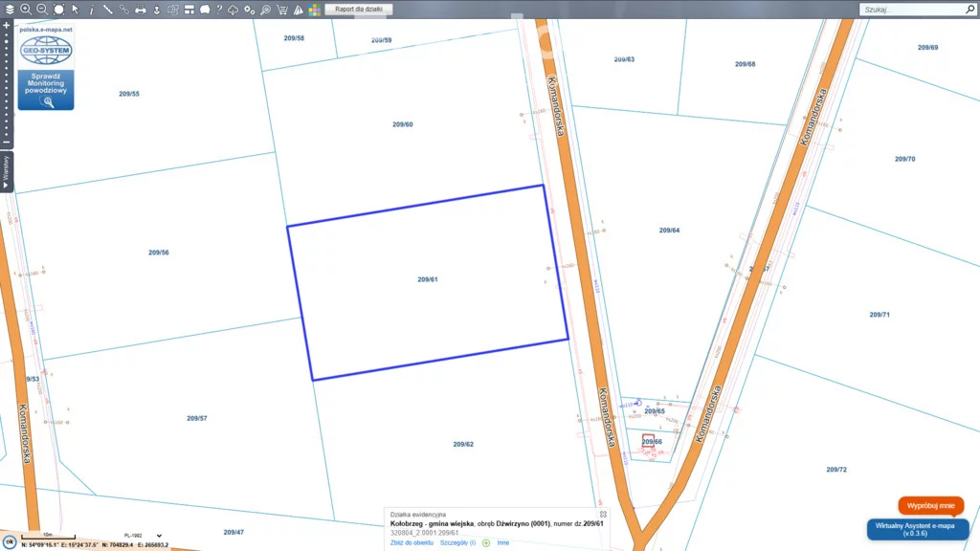Screen dimensions: 980x551
Task: Click the settings gears icon
Action: coord(249,9)
